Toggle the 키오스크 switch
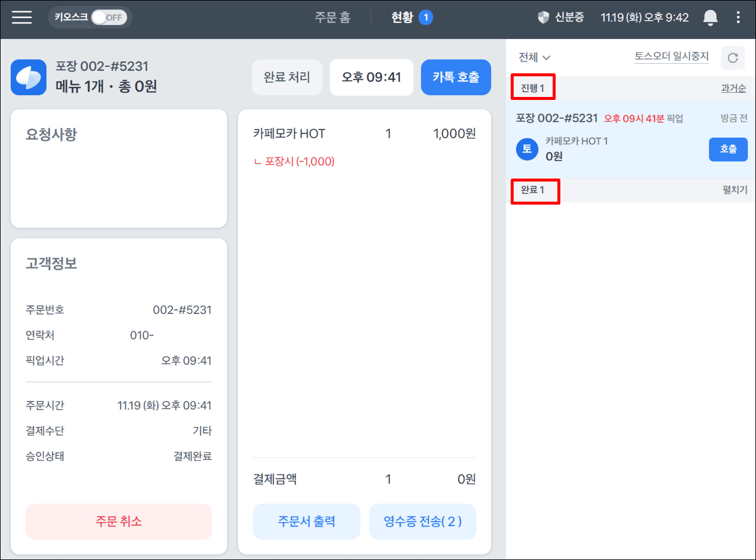The height and width of the screenshot is (560, 756). click(x=109, y=17)
